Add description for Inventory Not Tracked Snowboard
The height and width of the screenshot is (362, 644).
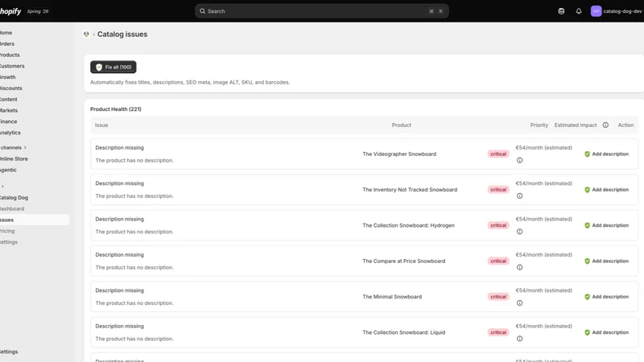606,190
